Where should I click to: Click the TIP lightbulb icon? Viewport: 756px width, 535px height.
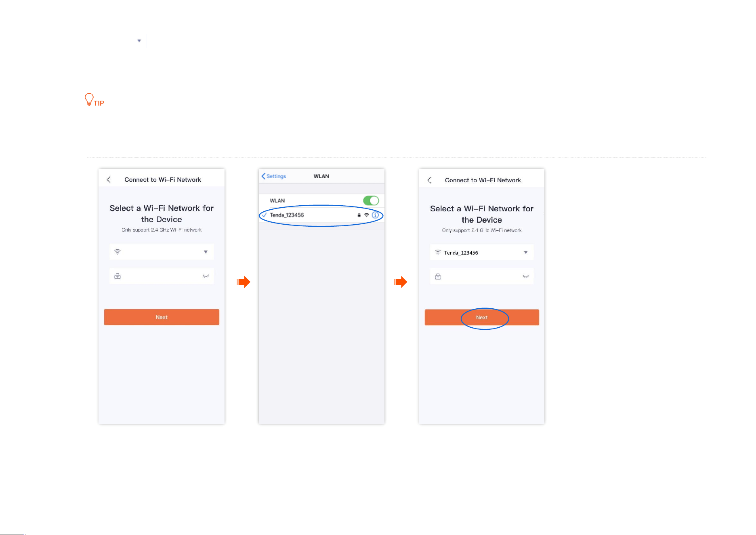[x=89, y=99]
